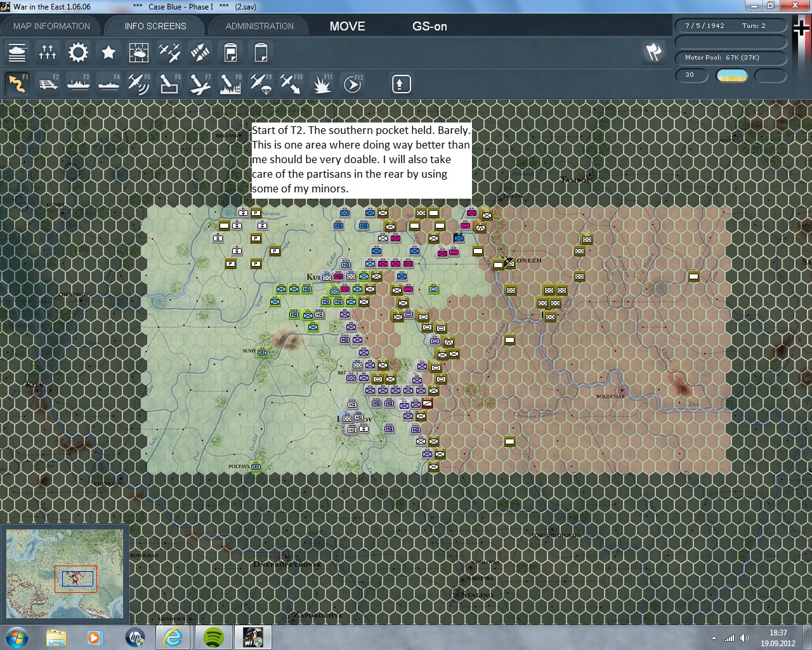This screenshot has height=650, width=812.
Task: Open the blank clipboard report icon
Action: coord(261,52)
